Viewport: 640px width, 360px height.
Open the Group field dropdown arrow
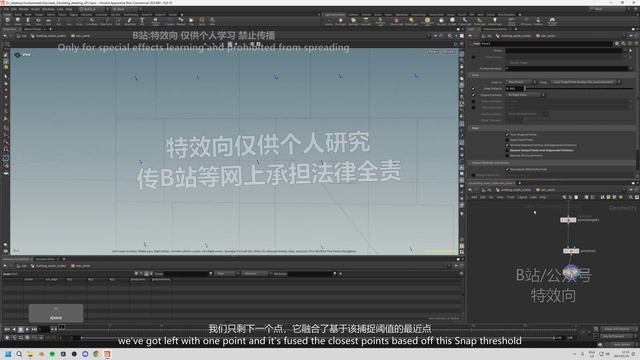(625, 51)
